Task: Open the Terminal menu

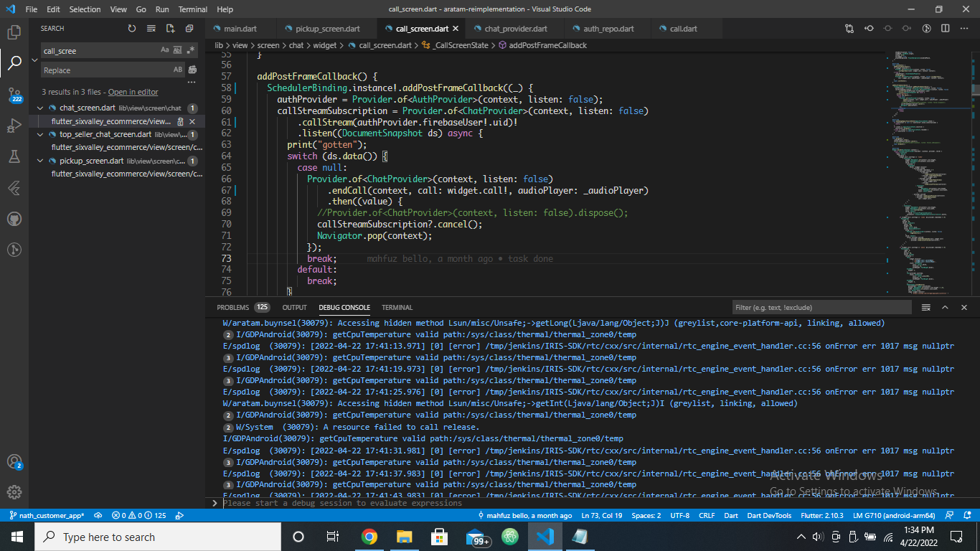Action: click(193, 9)
